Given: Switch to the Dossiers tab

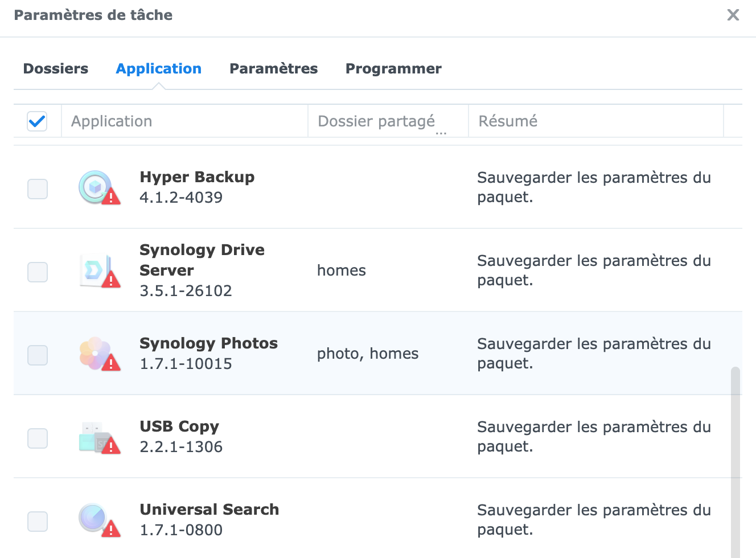Looking at the screenshot, I should click(56, 69).
